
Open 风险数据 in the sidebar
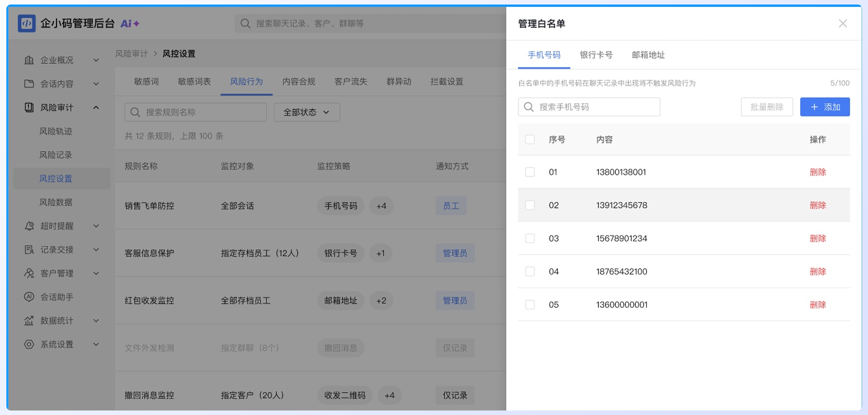[x=56, y=202]
